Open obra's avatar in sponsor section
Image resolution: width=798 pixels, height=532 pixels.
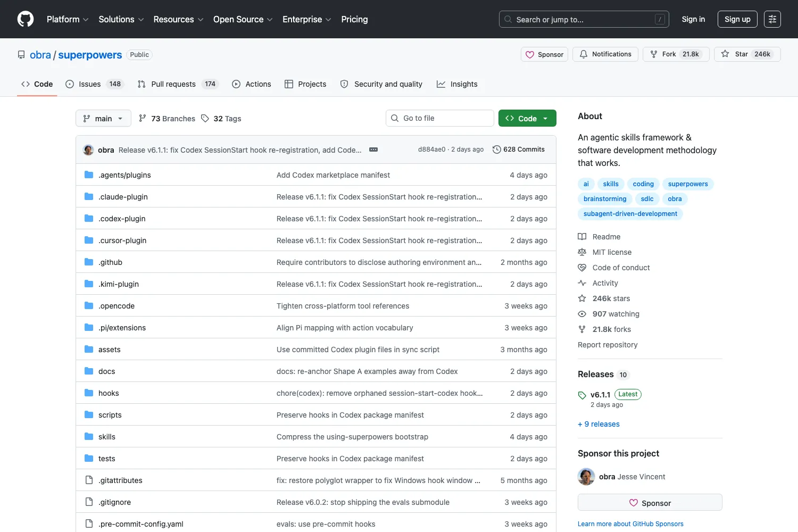click(x=586, y=477)
